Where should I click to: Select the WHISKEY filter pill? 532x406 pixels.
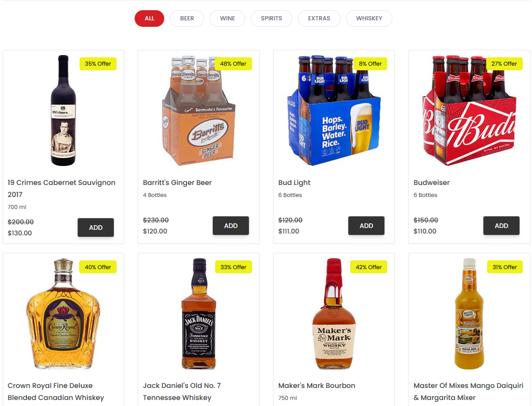(x=369, y=18)
